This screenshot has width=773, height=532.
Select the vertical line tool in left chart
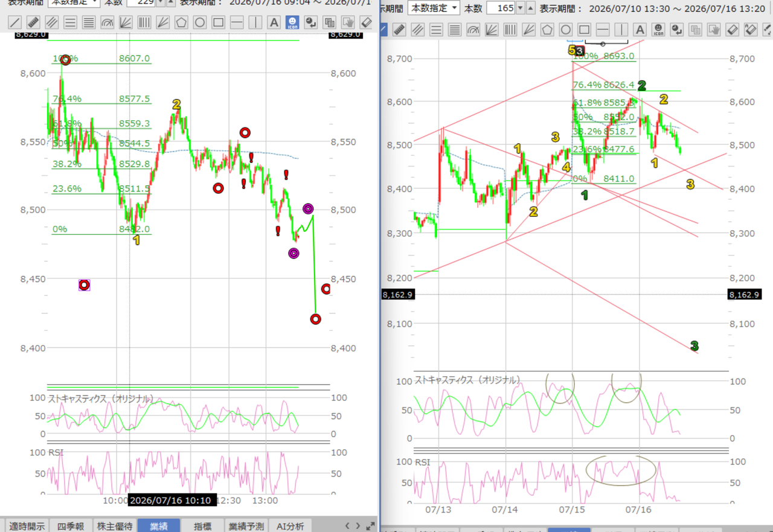255,23
